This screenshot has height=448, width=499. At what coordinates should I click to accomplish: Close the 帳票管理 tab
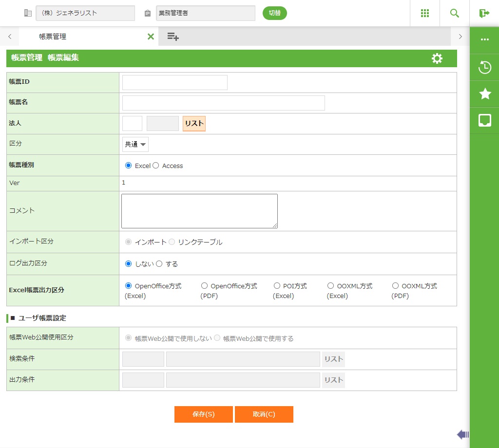tap(151, 37)
